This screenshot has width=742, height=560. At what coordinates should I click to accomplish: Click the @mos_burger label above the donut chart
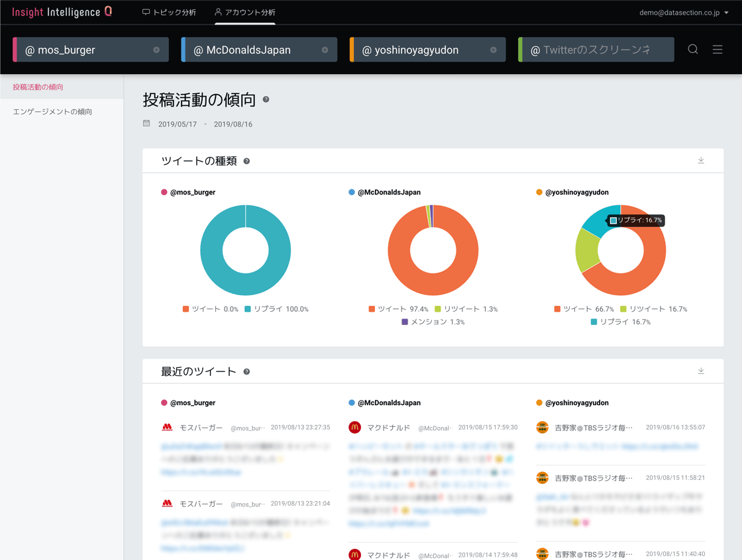coord(193,192)
